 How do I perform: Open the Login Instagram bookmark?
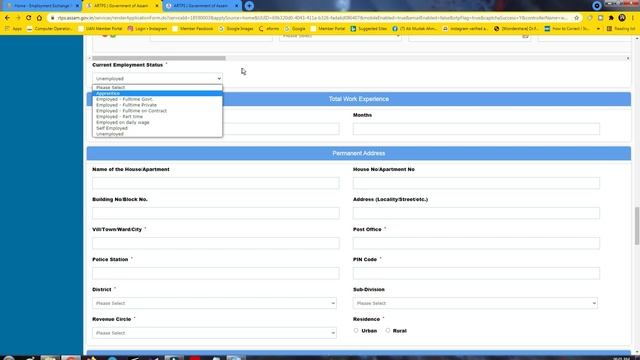click(147, 29)
